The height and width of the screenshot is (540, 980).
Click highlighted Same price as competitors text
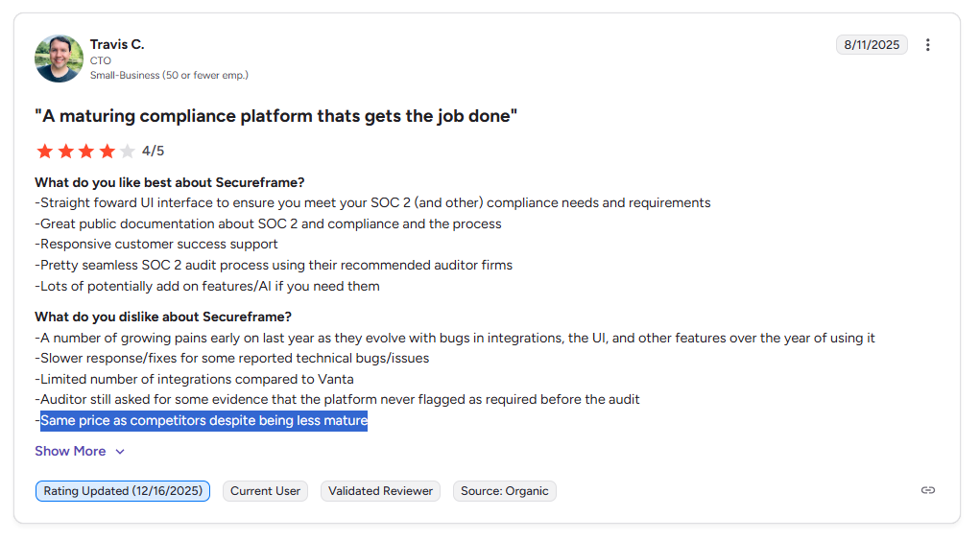pyautogui.click(x=203, y=421)
